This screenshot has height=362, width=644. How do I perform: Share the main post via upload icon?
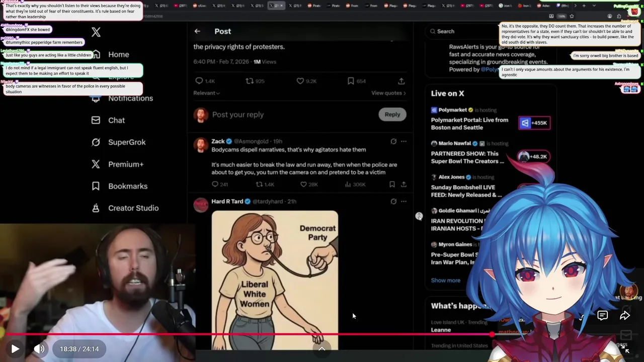(401, 81)
